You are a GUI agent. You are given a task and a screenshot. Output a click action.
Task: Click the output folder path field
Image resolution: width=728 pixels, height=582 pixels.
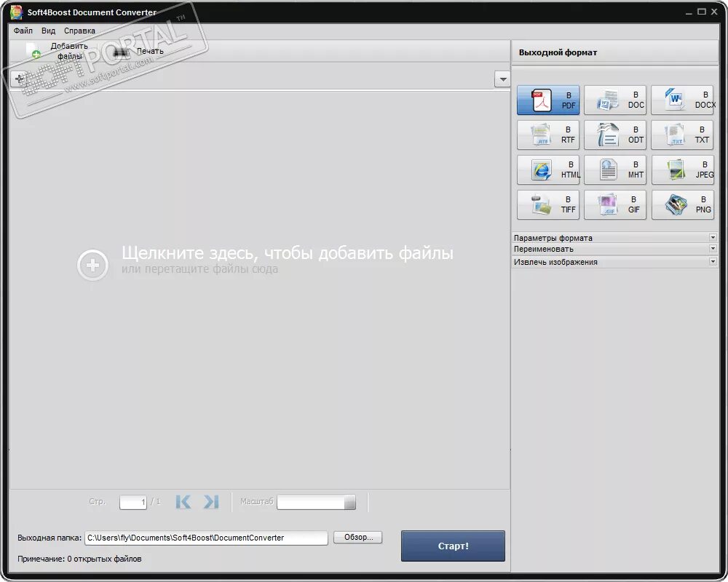206,538
